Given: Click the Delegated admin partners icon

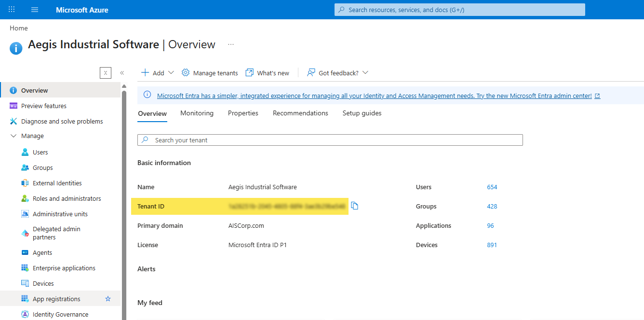Looking at the screenshot, I should tap(25, 233).
